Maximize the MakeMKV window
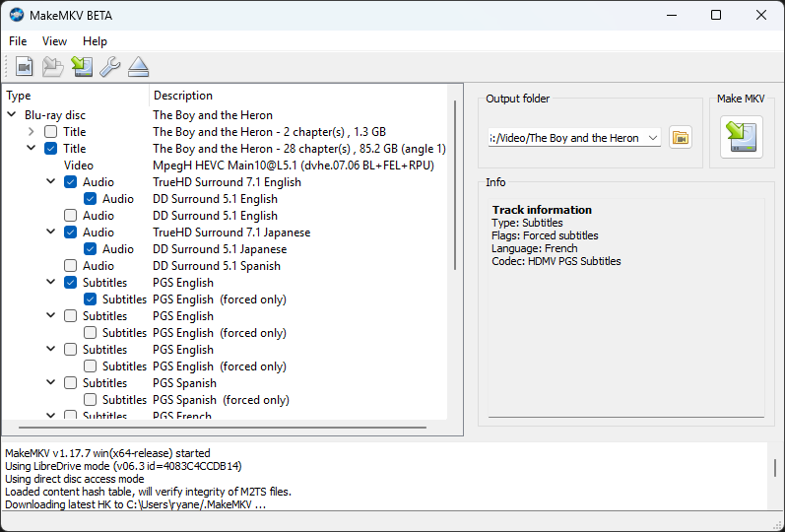 pyautogui.click(x=716, y=15)
